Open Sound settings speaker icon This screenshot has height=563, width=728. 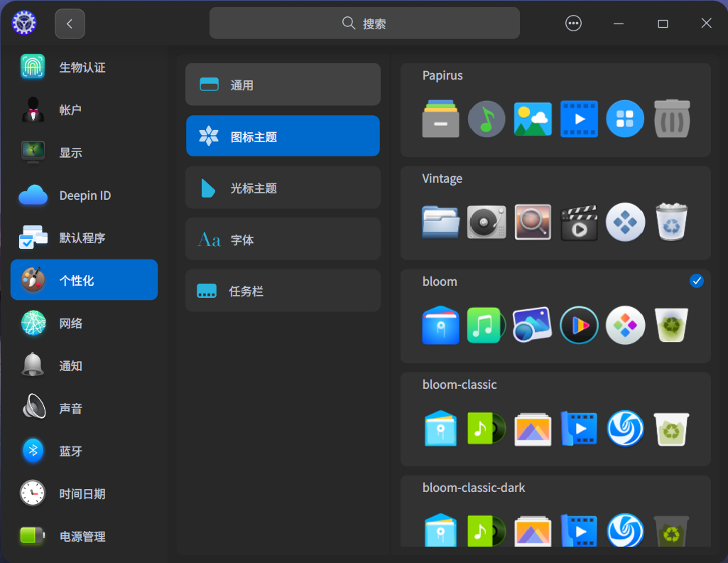coord(33,409)
